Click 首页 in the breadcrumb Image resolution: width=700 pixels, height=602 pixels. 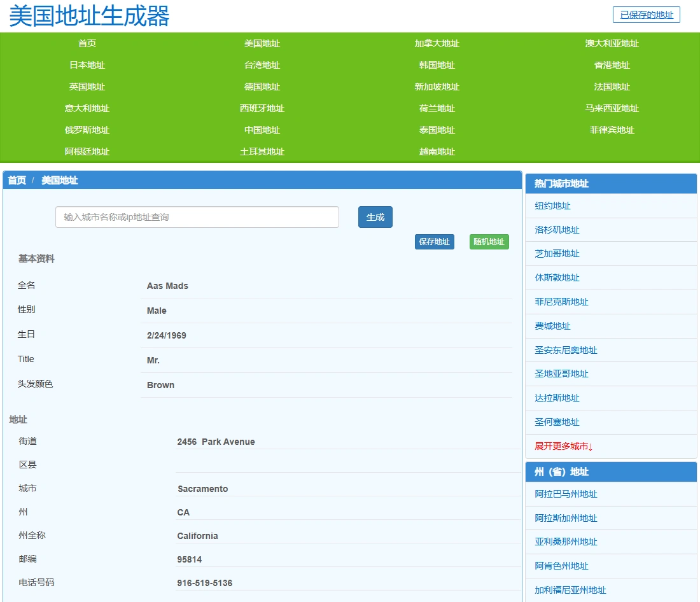[x=16, y=180]
